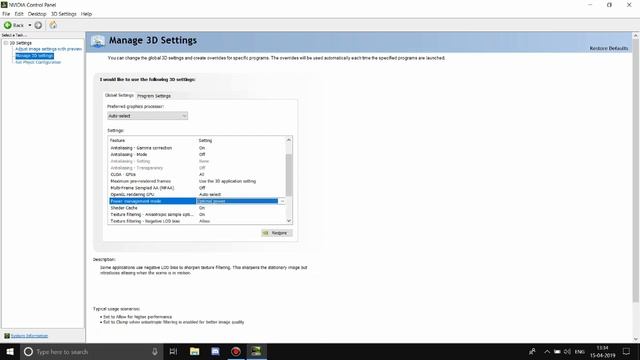Open Task View on the taskbar
The height and width of the screenshot is (360, 640).
pos(173,351)
